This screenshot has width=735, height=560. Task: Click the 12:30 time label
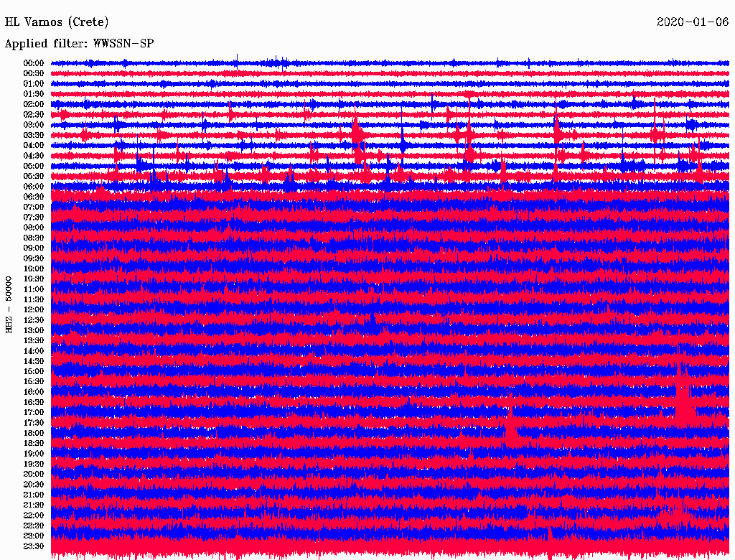coord(34,320)
